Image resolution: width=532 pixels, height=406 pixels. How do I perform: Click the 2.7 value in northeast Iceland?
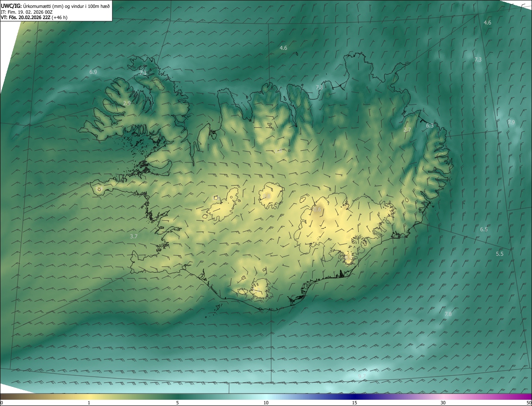tap(407, 130)
